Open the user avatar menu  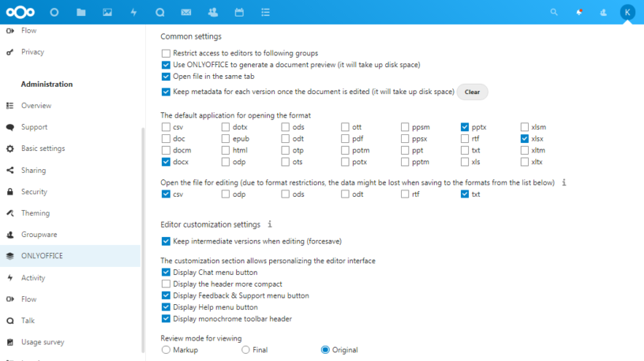point(627,13)
